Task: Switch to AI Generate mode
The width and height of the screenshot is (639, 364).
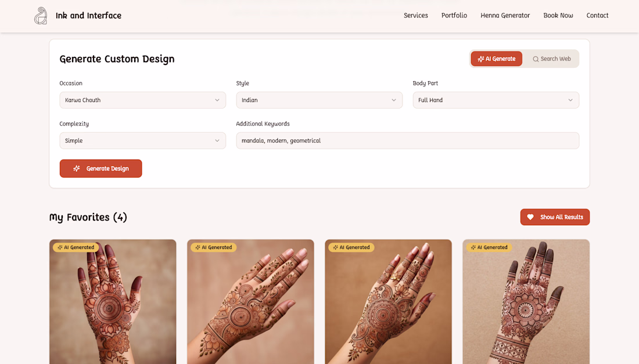Action: [496, 59]
